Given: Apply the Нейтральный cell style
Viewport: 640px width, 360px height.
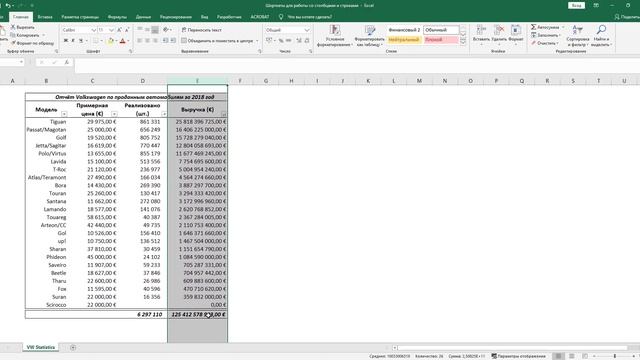Looking at the screenshot, I should click(x=404, y=40).
